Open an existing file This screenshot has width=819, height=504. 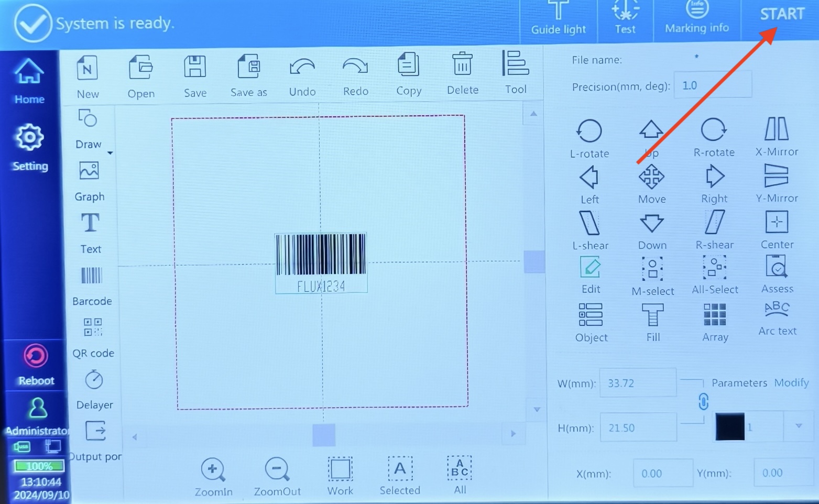click(141, 77)
